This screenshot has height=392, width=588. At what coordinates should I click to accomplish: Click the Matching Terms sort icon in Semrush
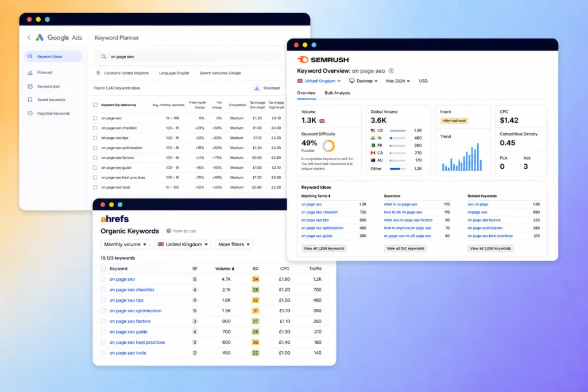point(329,196)
